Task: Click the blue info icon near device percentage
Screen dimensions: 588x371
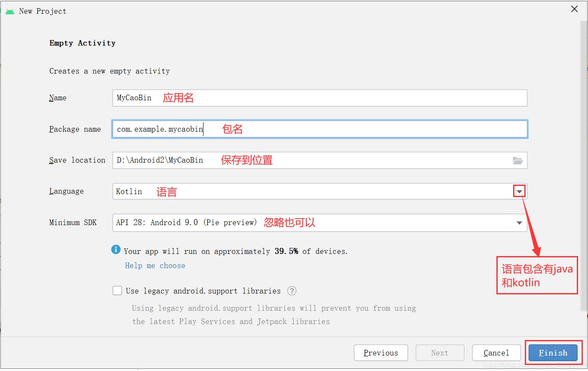Action: pos(116,249)
